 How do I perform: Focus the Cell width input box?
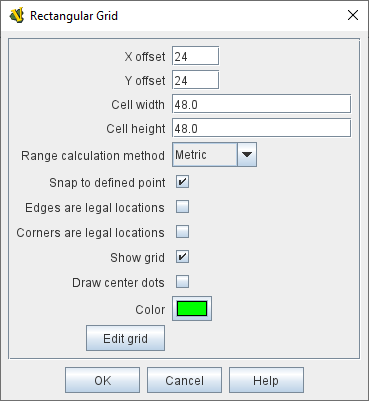click(261, 104)
